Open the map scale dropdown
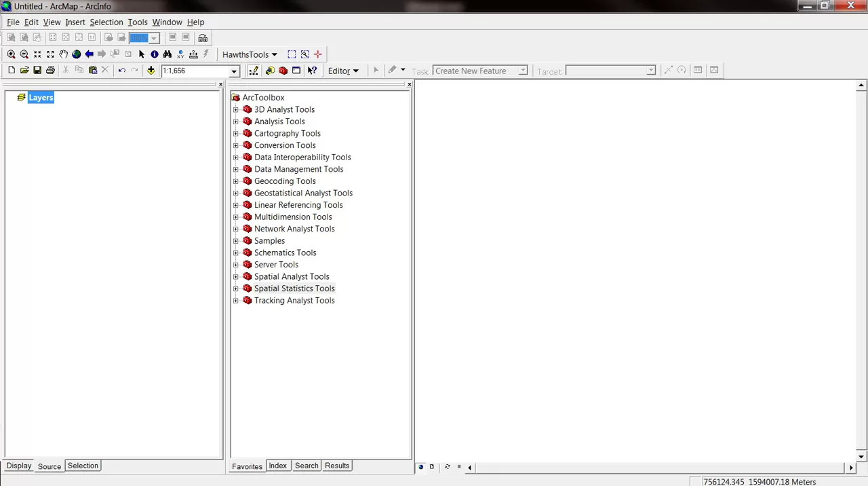The image size is (868, 486). (234, 71)
